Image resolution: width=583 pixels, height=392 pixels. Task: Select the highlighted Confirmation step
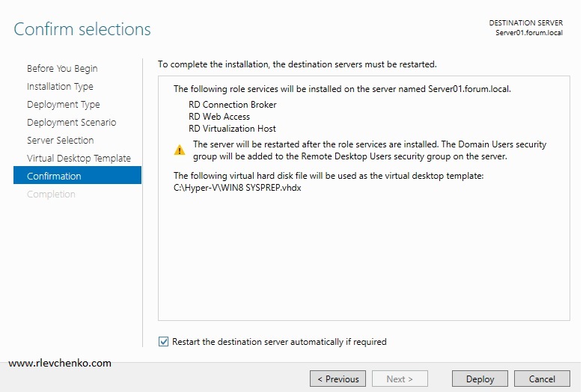click(54, 177)
